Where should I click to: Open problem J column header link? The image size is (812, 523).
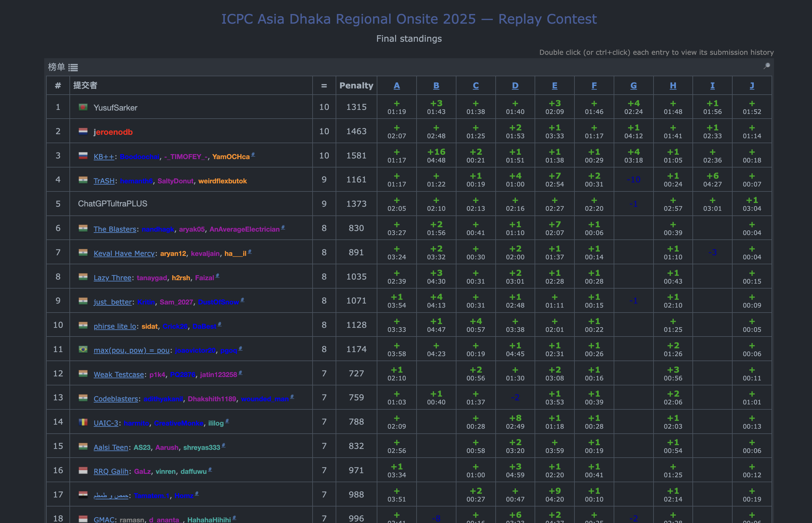[x=752, y=86]
